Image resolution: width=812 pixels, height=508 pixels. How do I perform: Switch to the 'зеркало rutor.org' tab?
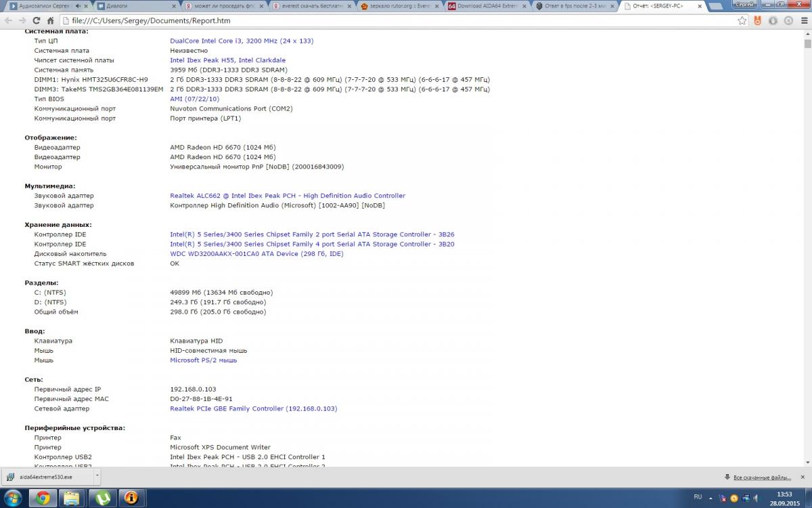pos(399,5)
